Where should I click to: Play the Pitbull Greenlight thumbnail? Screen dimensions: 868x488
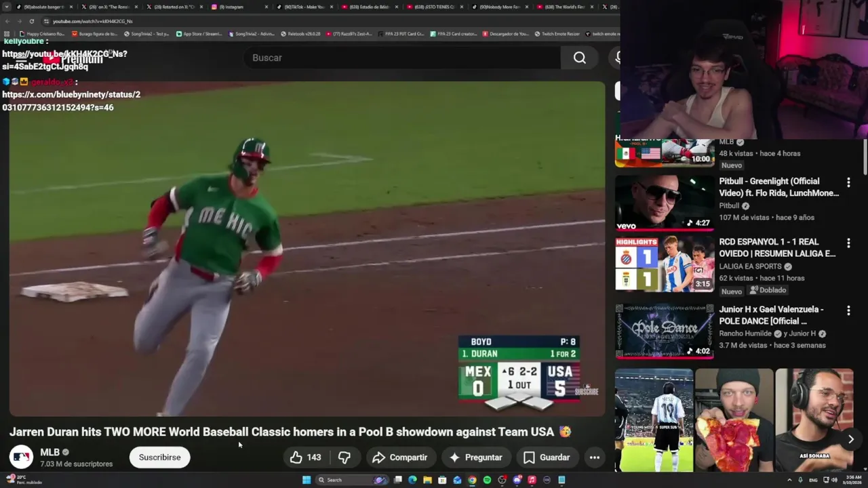point(665,203)
